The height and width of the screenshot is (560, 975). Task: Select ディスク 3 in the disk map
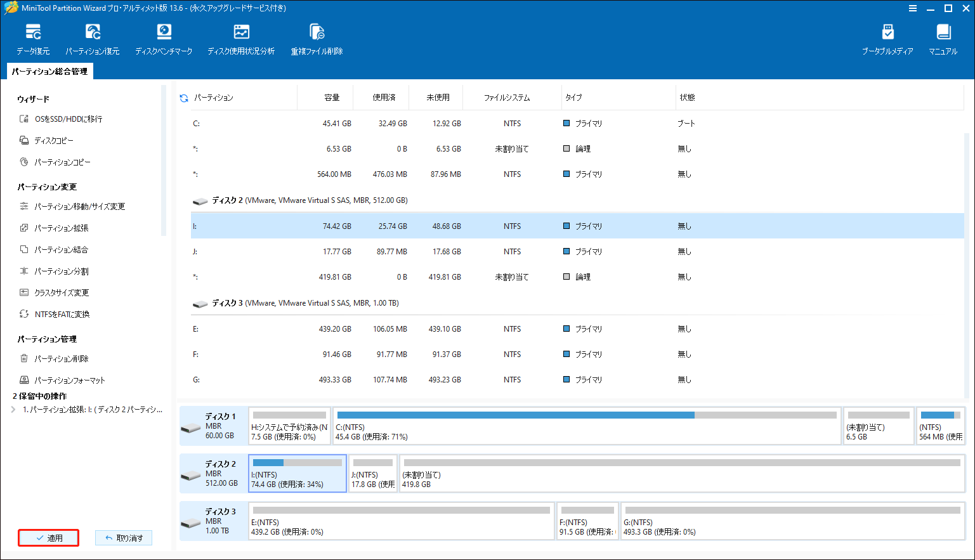point(214,521)
